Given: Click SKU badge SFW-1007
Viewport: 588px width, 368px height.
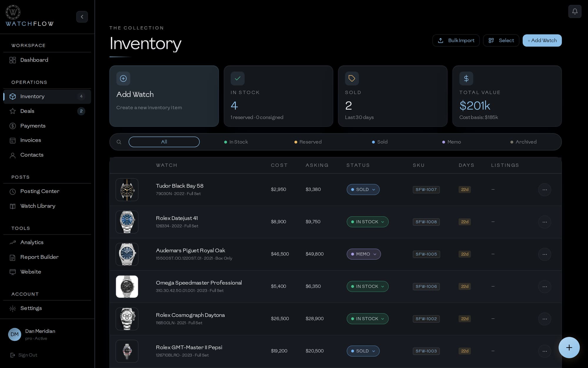Looking at the screenshot, I should (x=426, y=190).
